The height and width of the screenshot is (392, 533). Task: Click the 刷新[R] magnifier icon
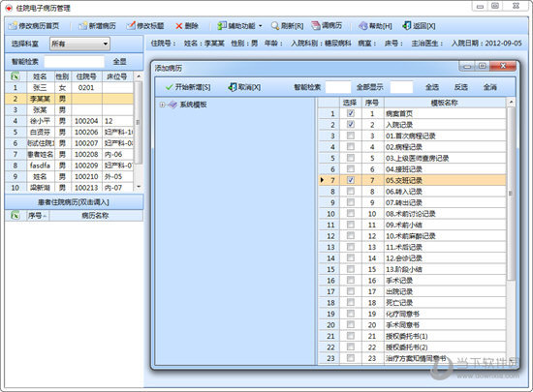coord(275,26)
